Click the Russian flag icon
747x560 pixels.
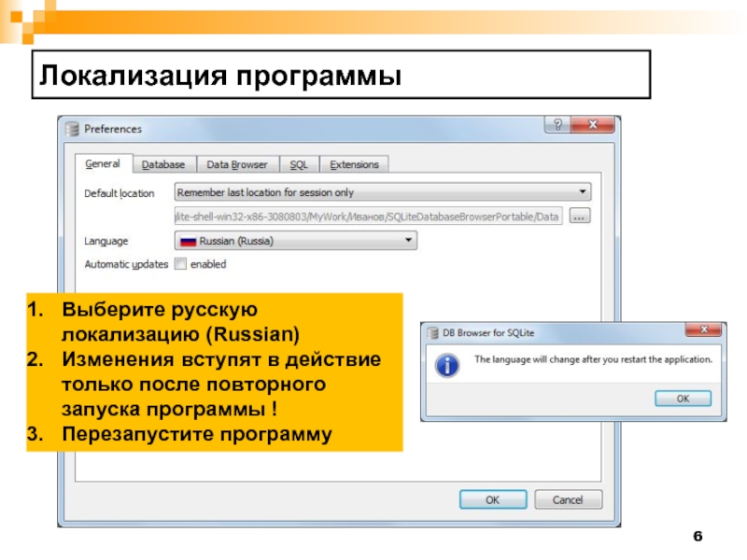click(189, 242)
